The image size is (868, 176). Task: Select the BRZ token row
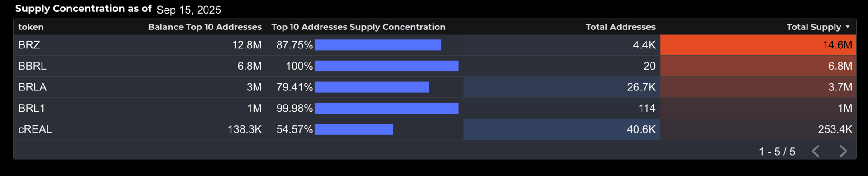click(434, 45)
